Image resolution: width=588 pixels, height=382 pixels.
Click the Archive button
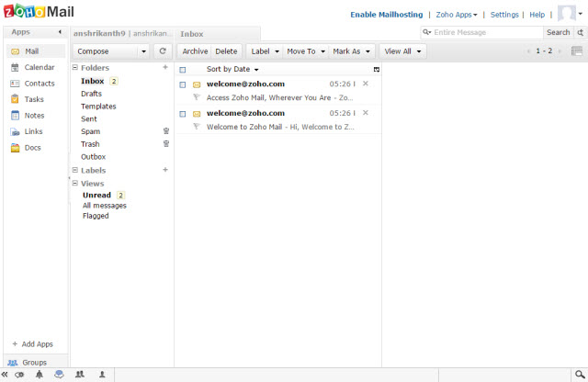[195, 51]
